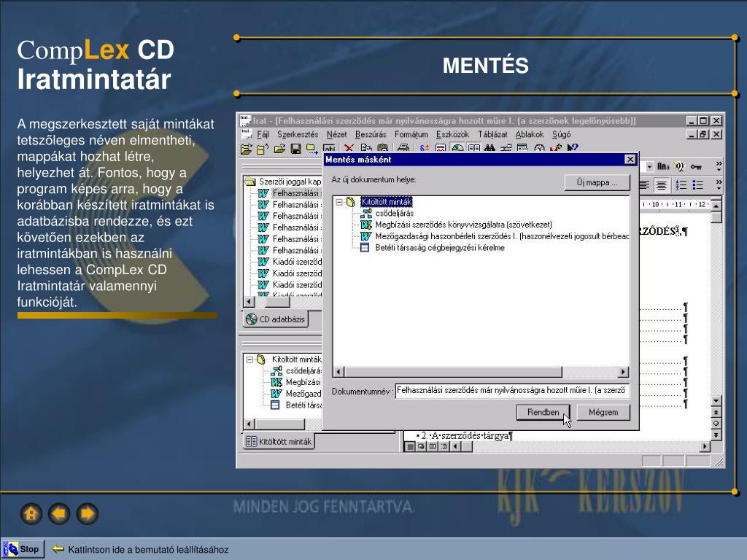Open the Nézet menu

(x=337, y=134)
